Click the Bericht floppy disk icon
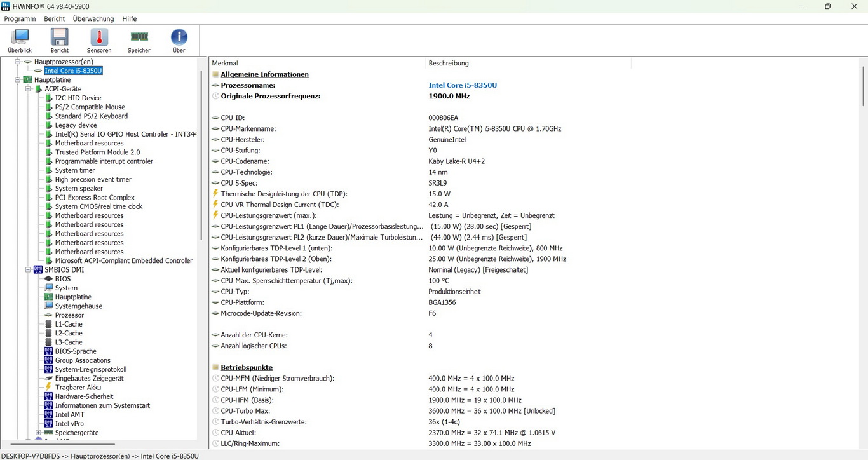This screenshot has width=868, height=460. pos(60,41)
